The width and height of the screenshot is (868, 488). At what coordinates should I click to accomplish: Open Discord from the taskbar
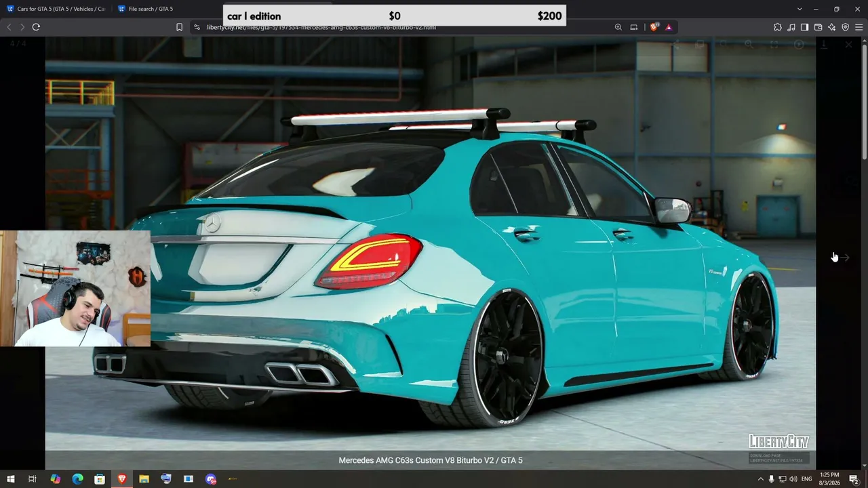[x=211, y=479]
